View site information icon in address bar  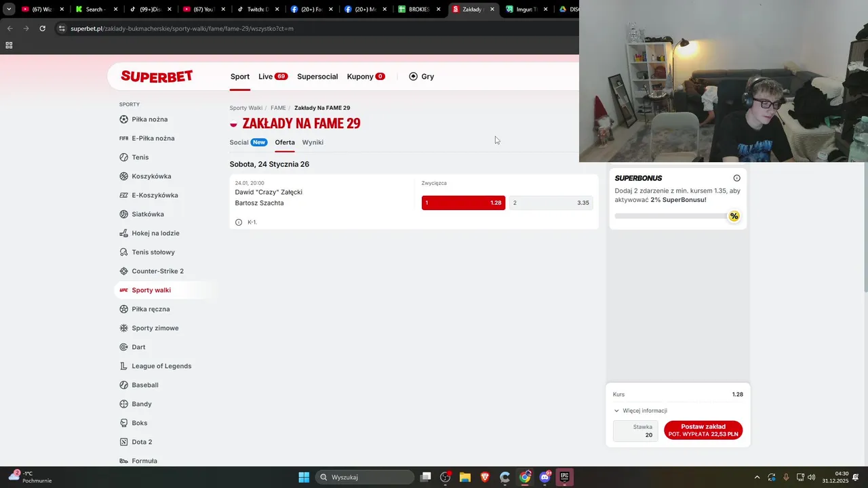click(x=62, y=28)
